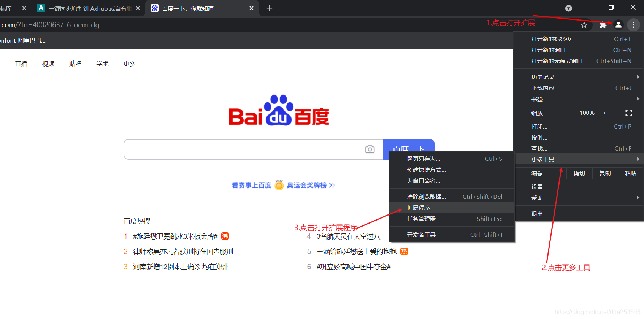Toggle fullscreen icon in zoom row
The width and height of the screenshot is (644, 319).
click(x=629, y=113)
